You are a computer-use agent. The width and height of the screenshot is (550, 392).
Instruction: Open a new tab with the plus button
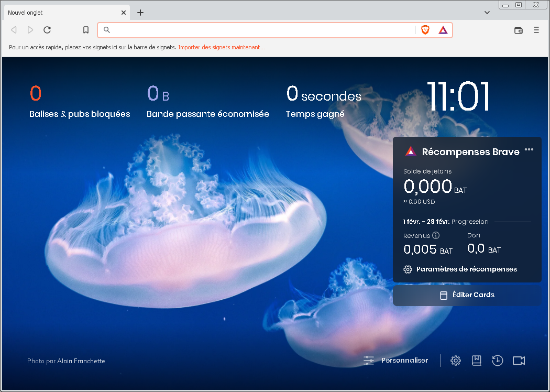coord(140,13)
